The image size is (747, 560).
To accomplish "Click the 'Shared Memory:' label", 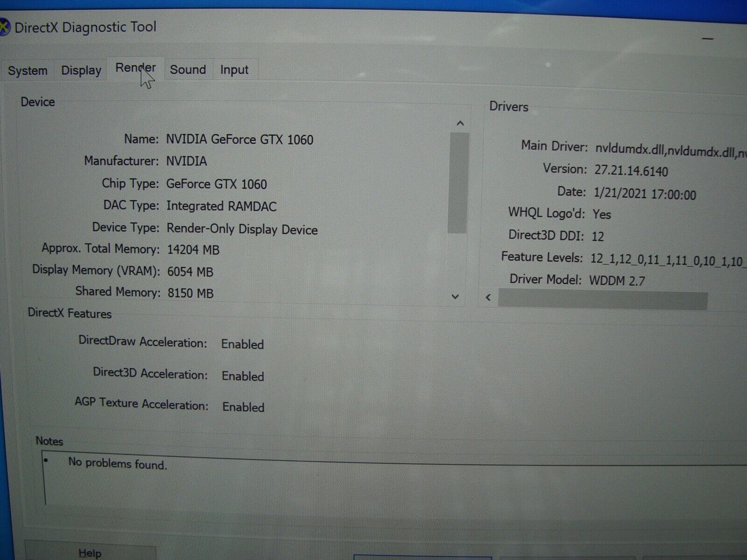I will 118,292.
